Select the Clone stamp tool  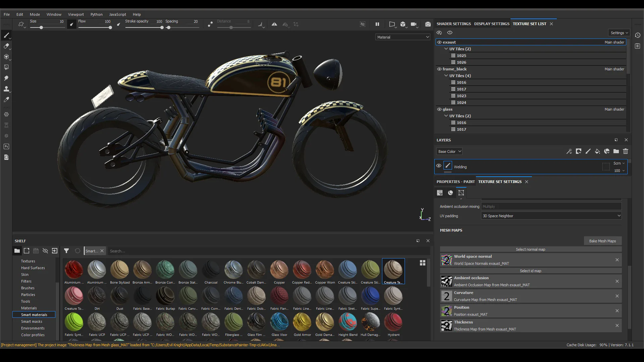tap(6, 89)
